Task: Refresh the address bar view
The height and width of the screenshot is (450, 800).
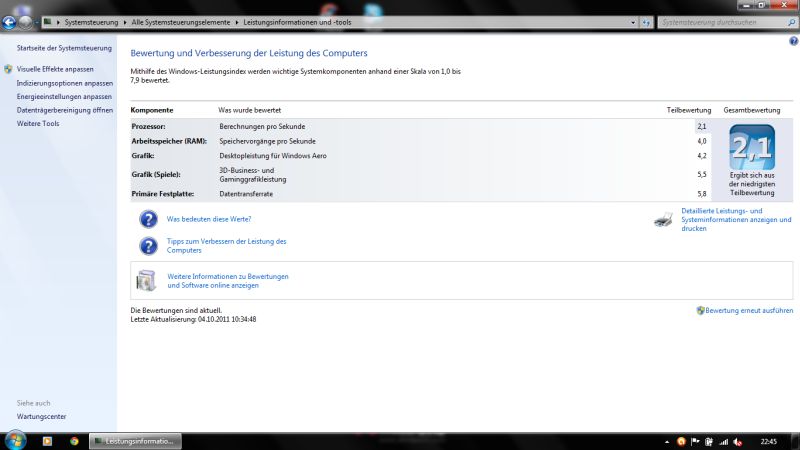Action: (646, 22)
